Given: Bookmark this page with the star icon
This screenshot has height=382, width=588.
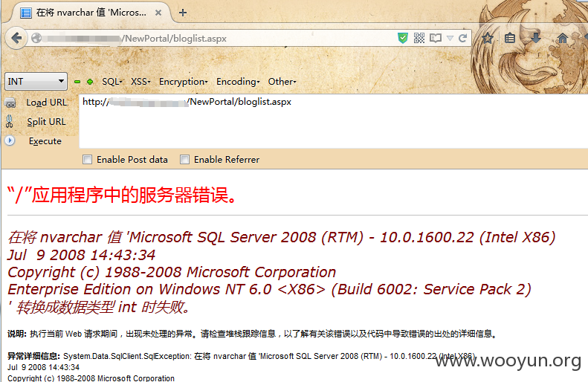Looking at the screenshot, I should click(488, 38).
